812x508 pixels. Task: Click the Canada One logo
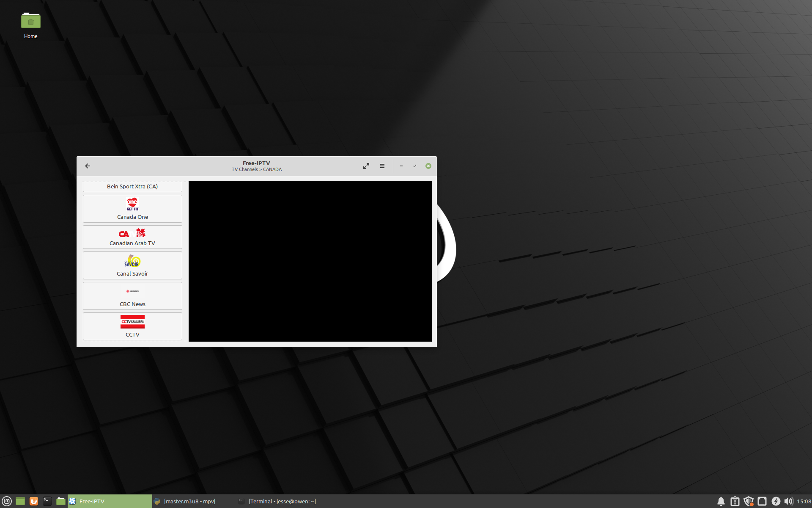click(132, 204)
